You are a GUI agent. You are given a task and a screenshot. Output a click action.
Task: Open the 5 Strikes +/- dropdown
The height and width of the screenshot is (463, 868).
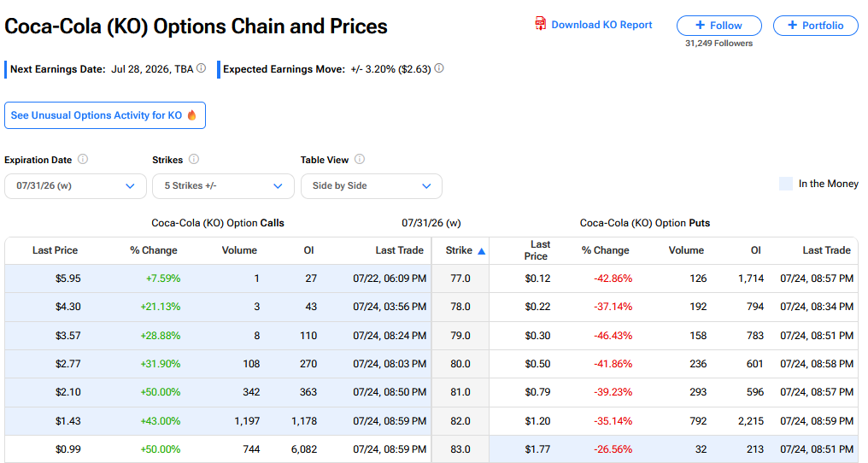tap(223, 186)
